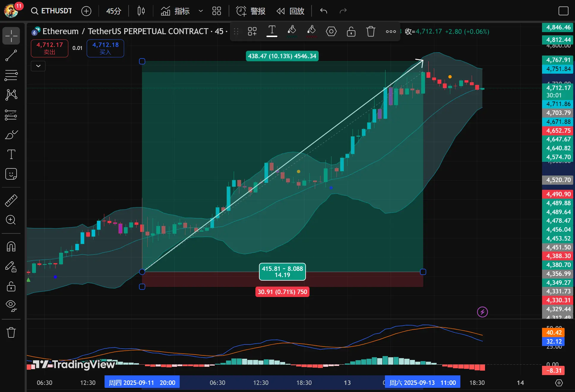The width and height of the screenshot is (575, 392).
Task: Toggle hide all drawings eye icon
Action: (x=11, y=306)
